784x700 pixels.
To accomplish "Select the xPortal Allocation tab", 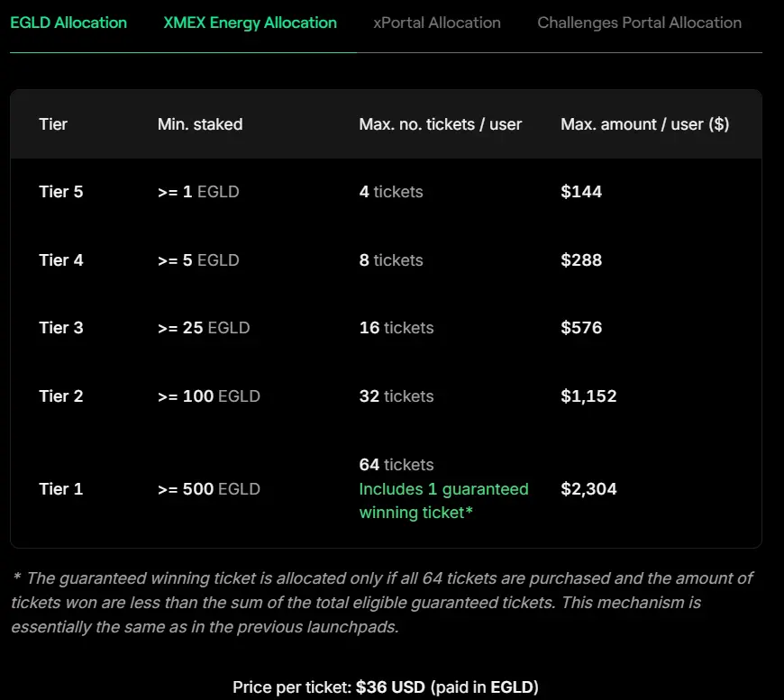I will pos(437,23).
